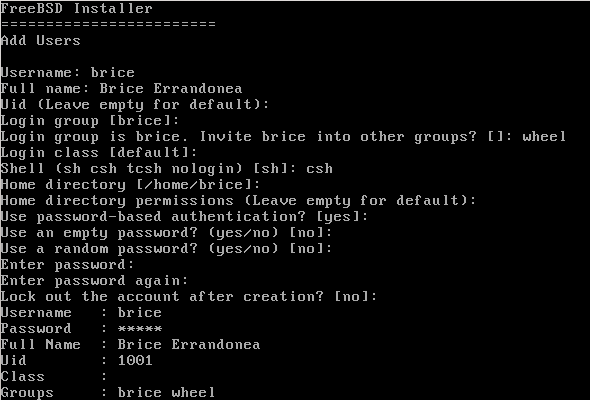Click the wheel group entry text
Screen dimensions: 590x400
544,136
